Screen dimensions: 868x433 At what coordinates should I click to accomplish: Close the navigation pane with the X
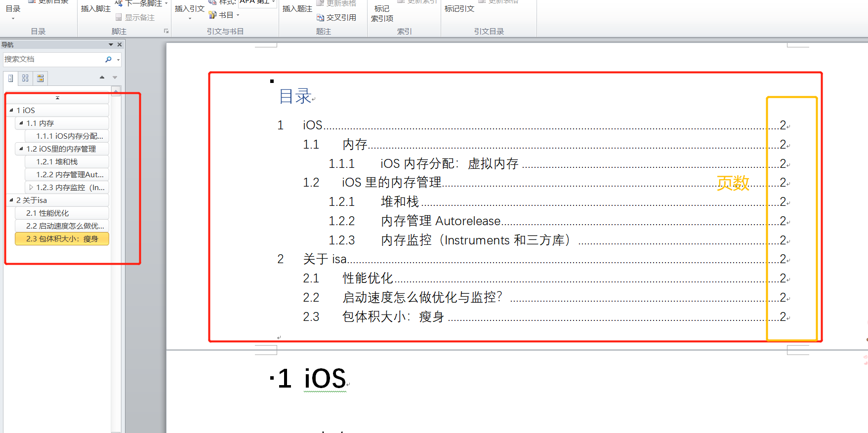click(120, 44)
